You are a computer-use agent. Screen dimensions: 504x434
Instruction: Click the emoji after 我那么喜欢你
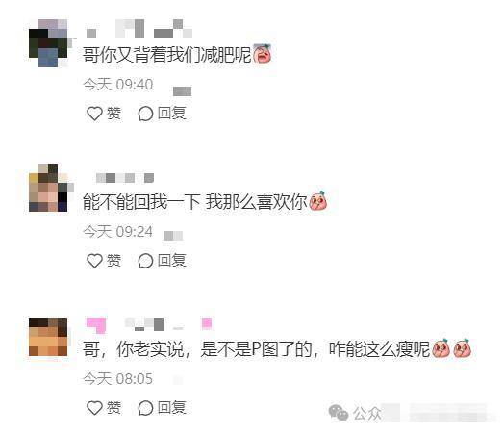point(318,201)
